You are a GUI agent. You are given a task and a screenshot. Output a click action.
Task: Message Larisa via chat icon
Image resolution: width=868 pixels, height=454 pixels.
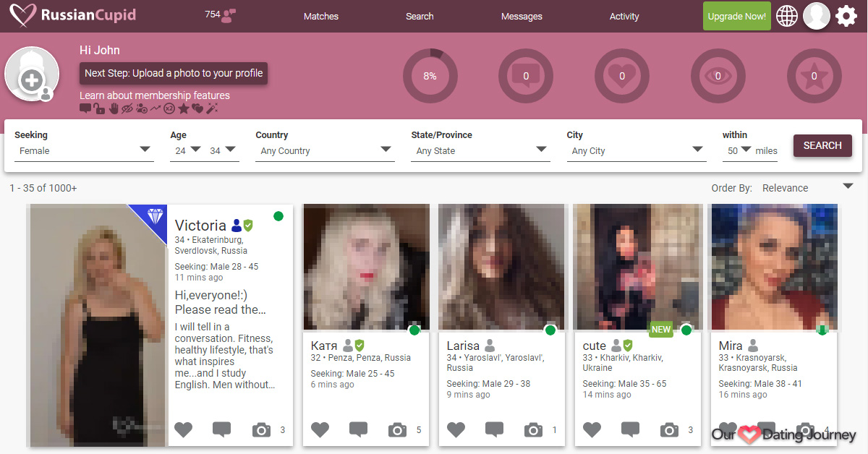click(494, 429)
